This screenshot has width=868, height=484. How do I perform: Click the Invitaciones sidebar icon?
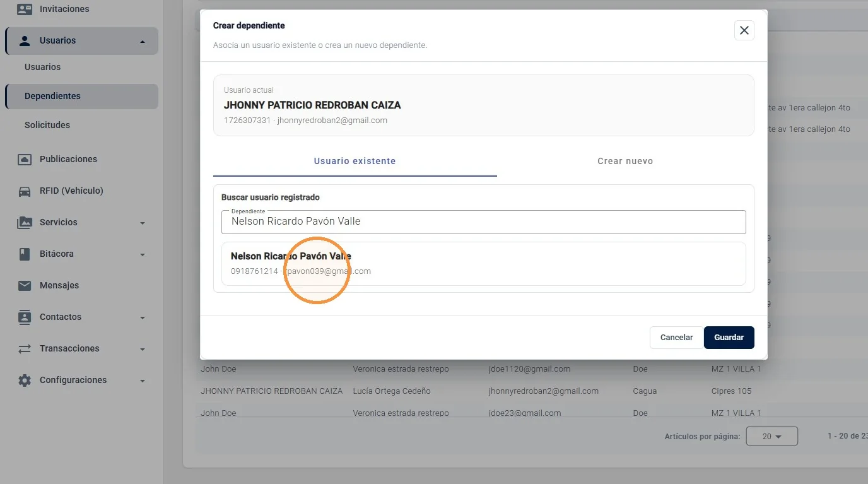coord(25,9)
